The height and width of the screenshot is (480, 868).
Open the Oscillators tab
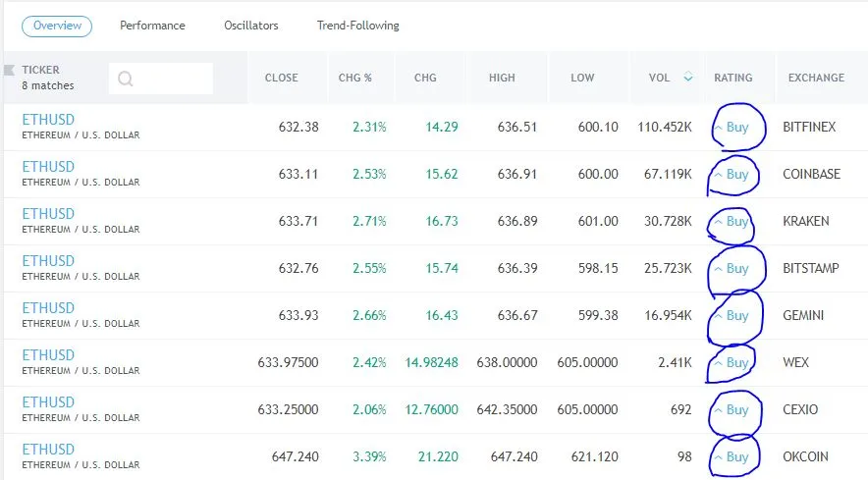(x=250, y=26)
